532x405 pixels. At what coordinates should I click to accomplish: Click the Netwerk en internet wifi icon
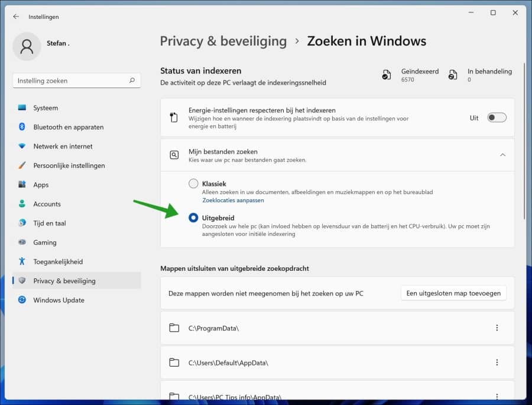coord(22,146)
